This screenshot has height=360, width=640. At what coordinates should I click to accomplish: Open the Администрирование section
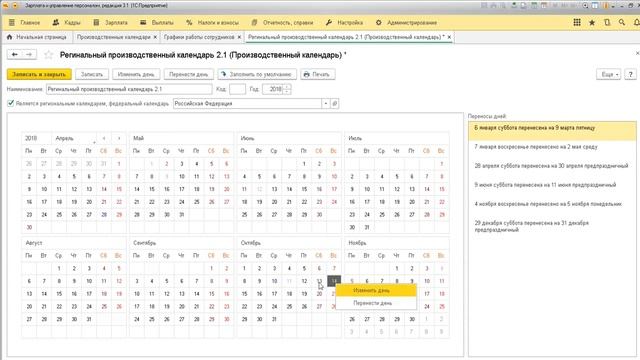pyautogui.click(x=407, y=22)
